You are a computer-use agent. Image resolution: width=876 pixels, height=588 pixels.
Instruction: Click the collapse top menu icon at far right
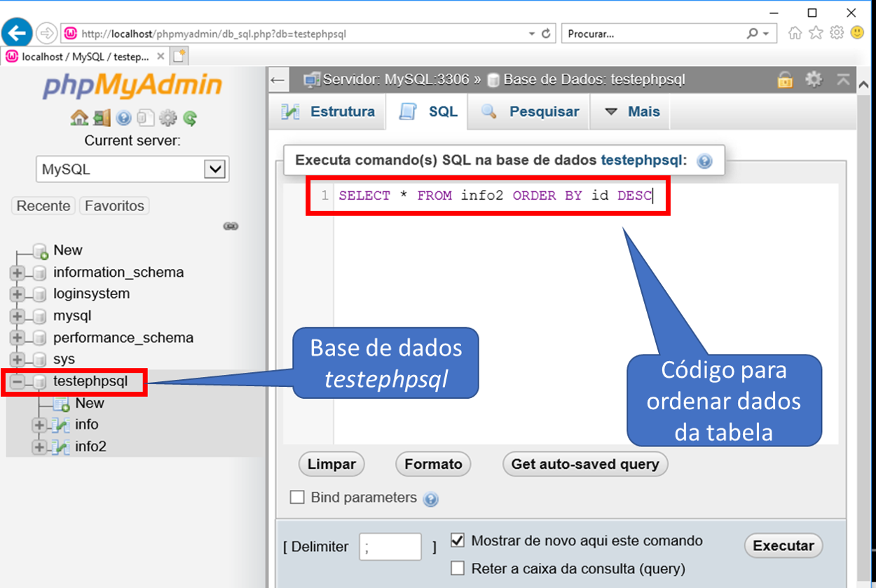point(843,79)
